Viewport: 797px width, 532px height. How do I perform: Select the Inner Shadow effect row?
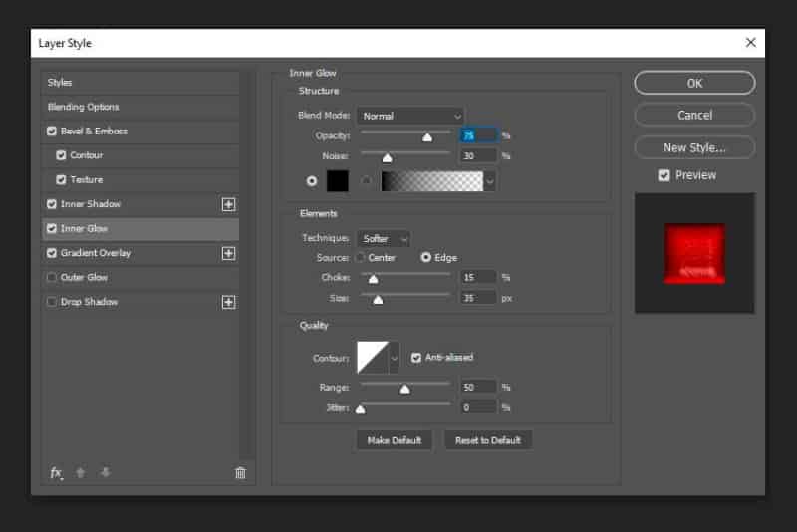tap(140, 204)
